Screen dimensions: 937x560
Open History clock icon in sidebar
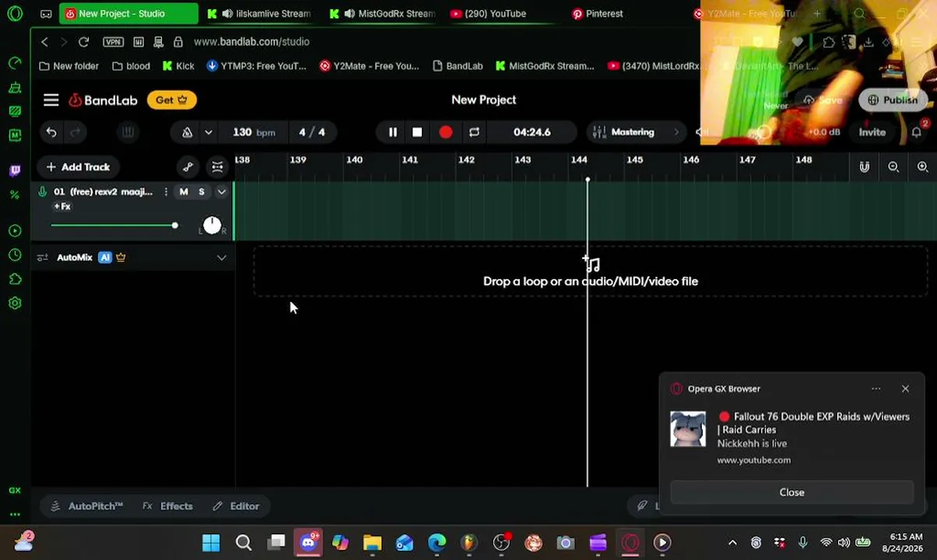pos(15,255)
